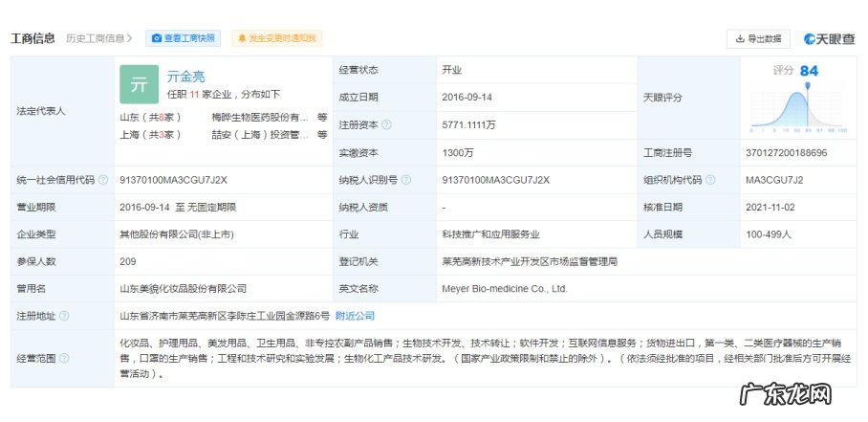Click credit code 91370100MA3CGU7J2X under 统一社会信用代码

coord(173,180)
